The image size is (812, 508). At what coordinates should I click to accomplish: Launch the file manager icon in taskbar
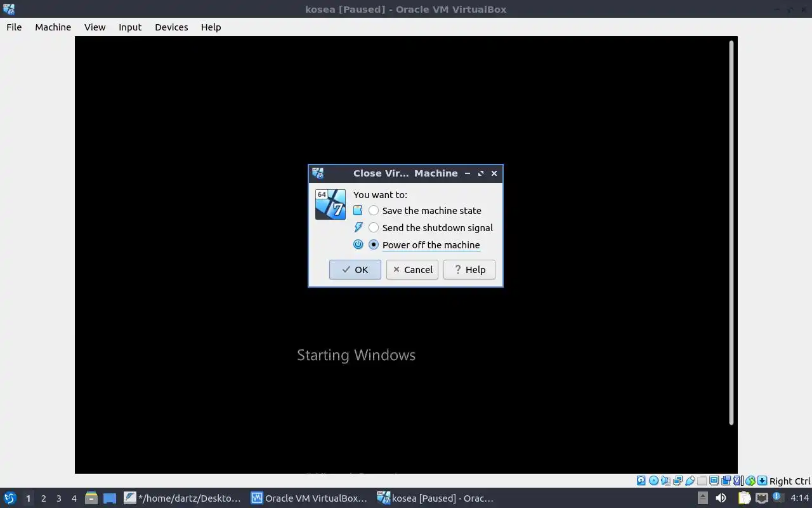(x=91, y=498)
